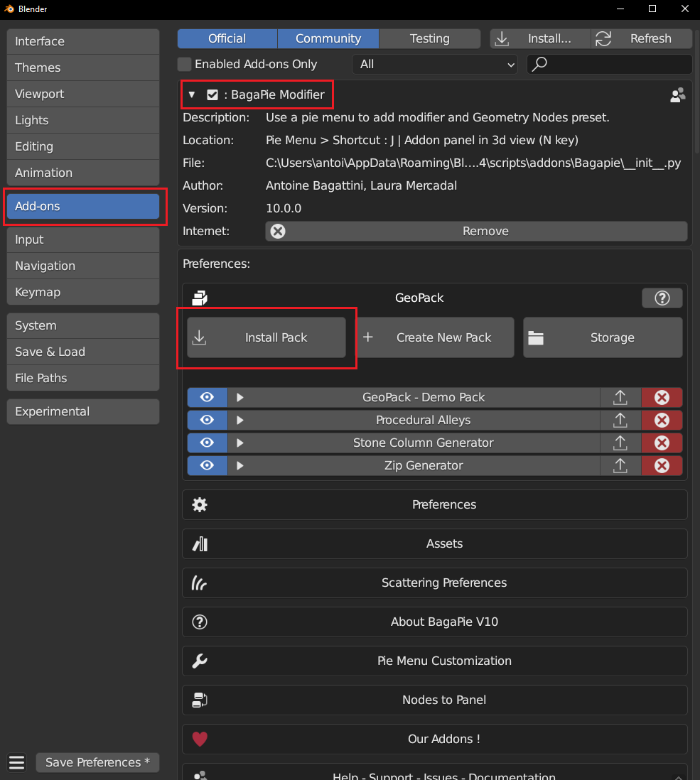Viewport: 700px width, 780px height.
Task: Open Nodes to Panel section
Action: click(x=435, y=700)
